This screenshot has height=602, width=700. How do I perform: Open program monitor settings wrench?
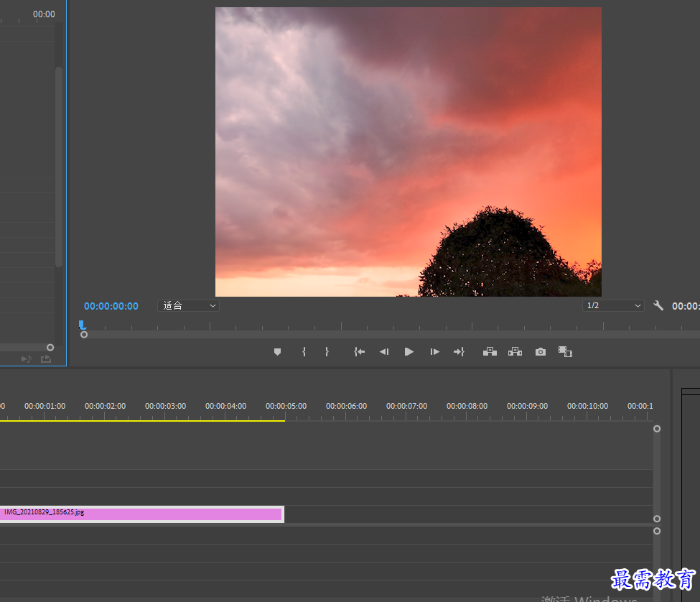pyautogui.click(x=658, y=306)
